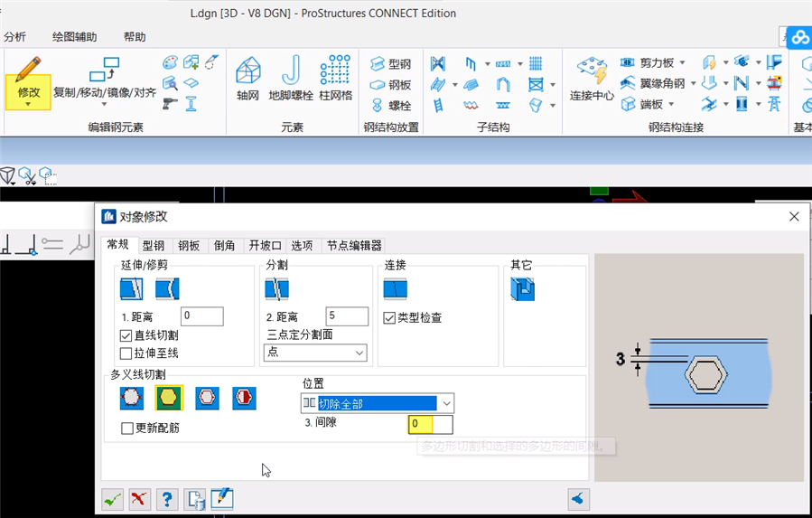
Task: Select first 多义线切割 outer polygon cut icon
Action: [x=131, y=398]
